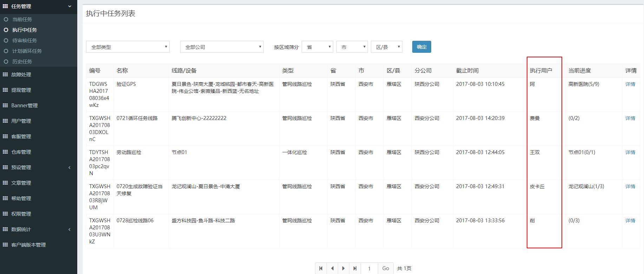Click progress cell 龙记观澜山(1/3)
644x274 pixels.
pos(586,186)
